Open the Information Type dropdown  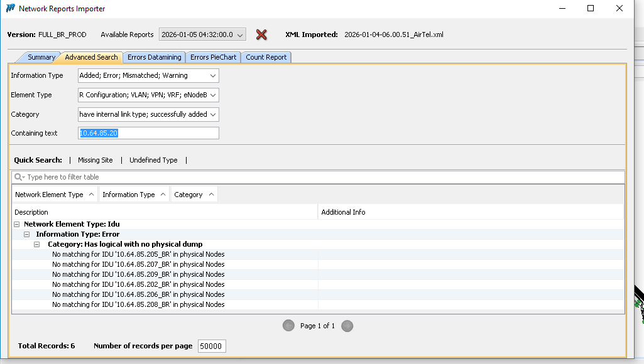[x=148, y=75]
